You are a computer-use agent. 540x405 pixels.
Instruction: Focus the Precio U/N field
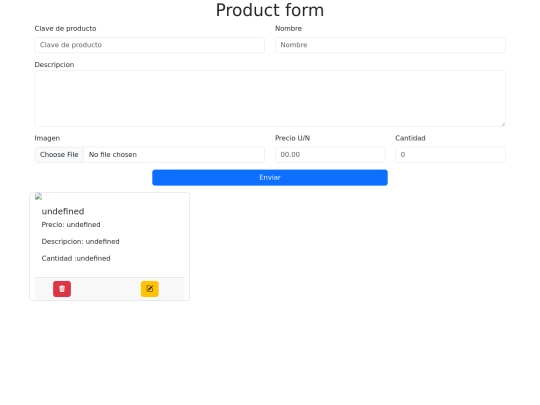click(x=330, y=155)
